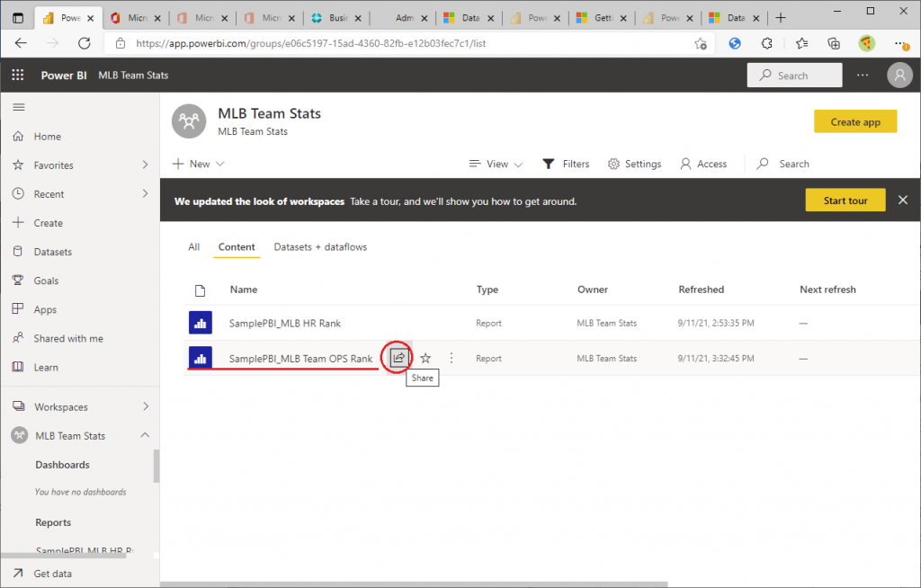The image size is (921, 588).
Task: Open workspace Access settings
Action: tap(703, 164)
